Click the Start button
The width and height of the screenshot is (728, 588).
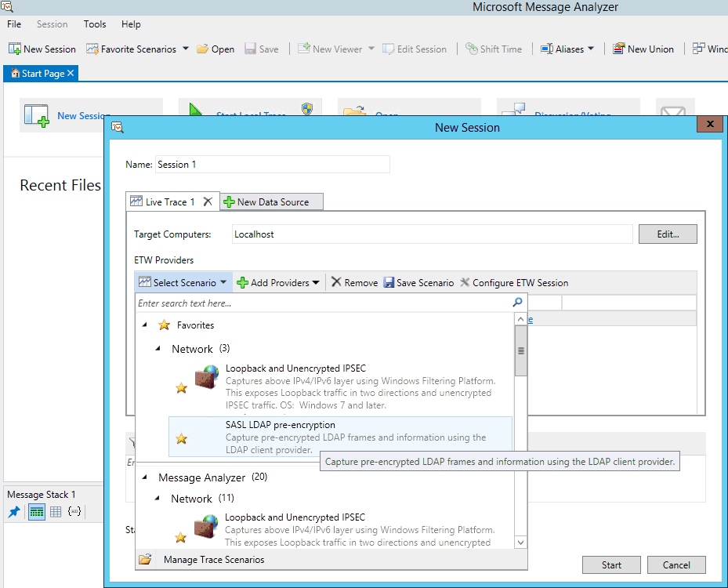pyautogui.click(x=611, y=564)
